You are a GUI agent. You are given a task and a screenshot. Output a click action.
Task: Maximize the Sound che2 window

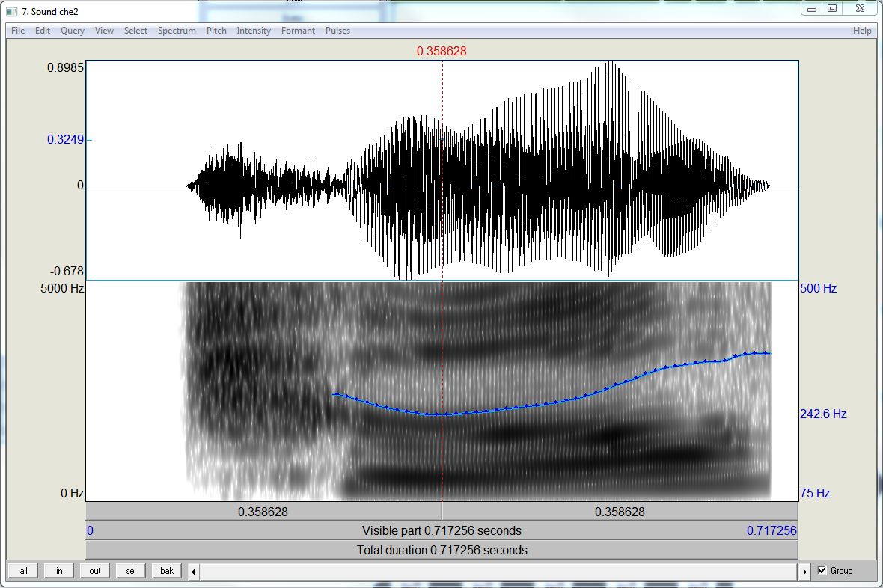[832, 8]
